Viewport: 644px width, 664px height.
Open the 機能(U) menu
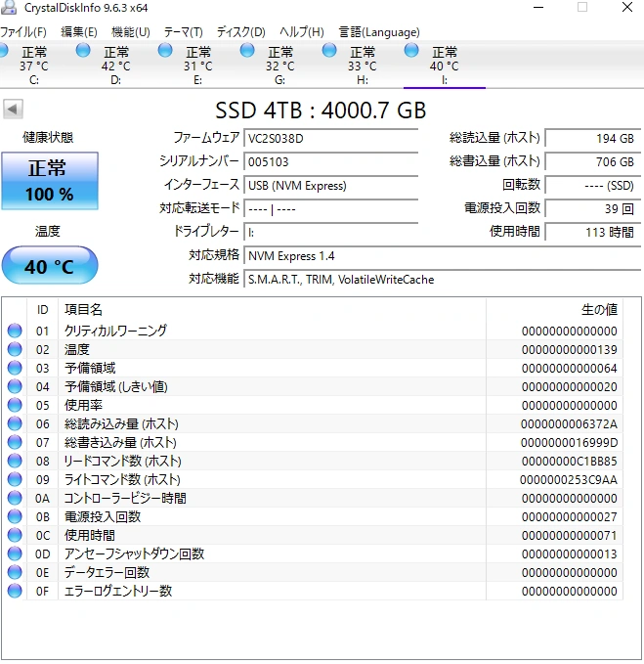pos(131,32)
